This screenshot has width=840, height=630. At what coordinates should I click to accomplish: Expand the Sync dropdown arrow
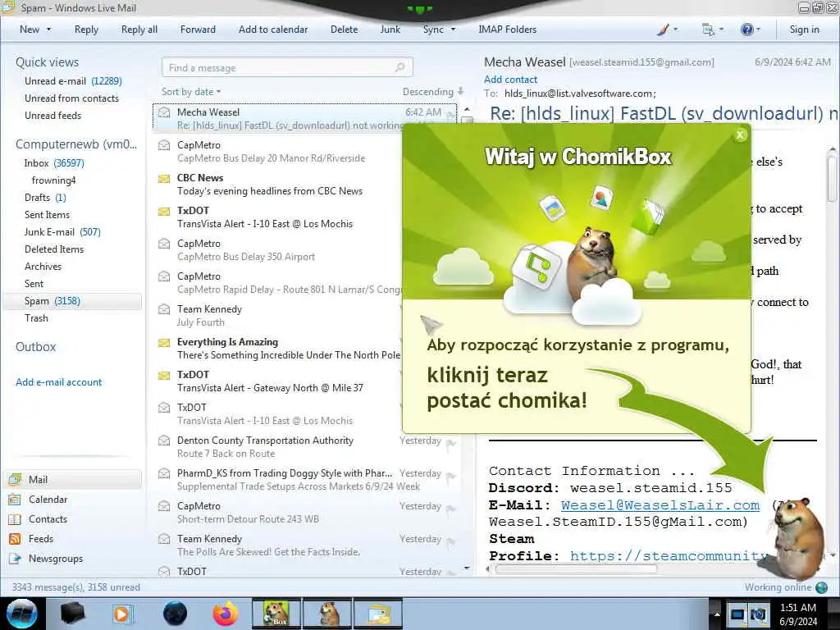click(453, 30)
